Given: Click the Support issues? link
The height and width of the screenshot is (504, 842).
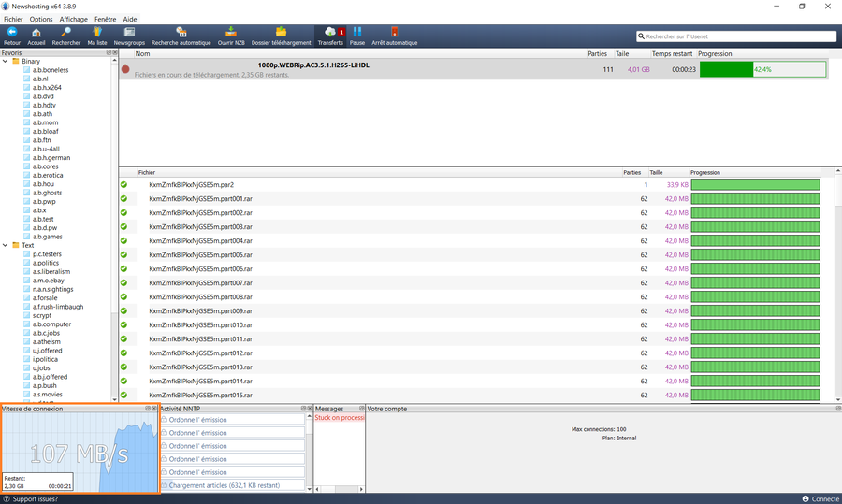Looking at the screenshot, I should [x=35, y=499].
